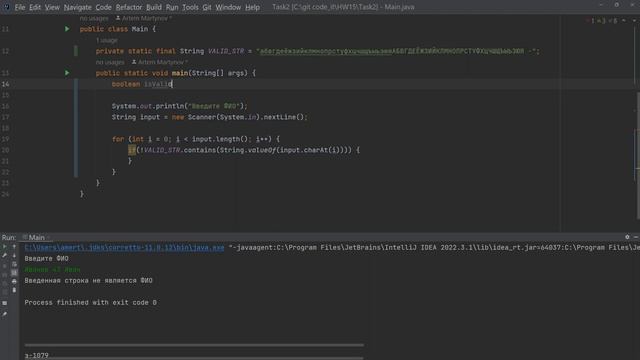The image size is (640, 360).
Task: Click the 'String input = new Scanner' line
Action: (x=209, y=117)
